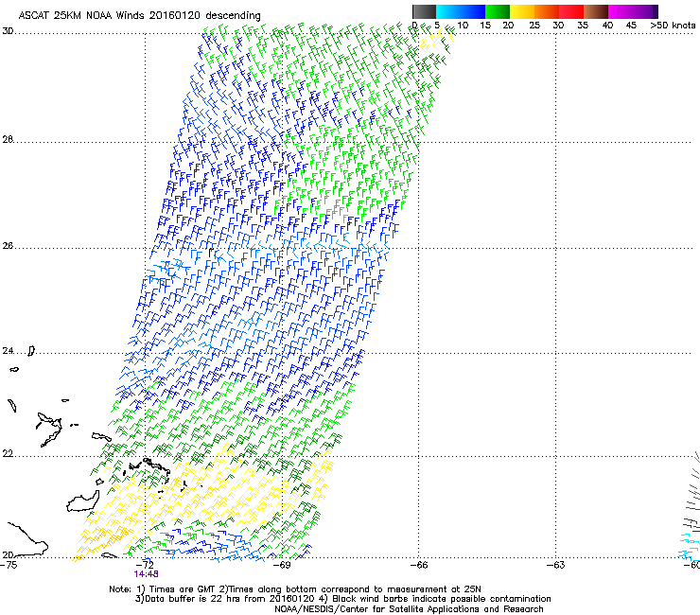Click the latitude label '22'
This screenshot has height=615, width=700.
[x=8, y=454]
